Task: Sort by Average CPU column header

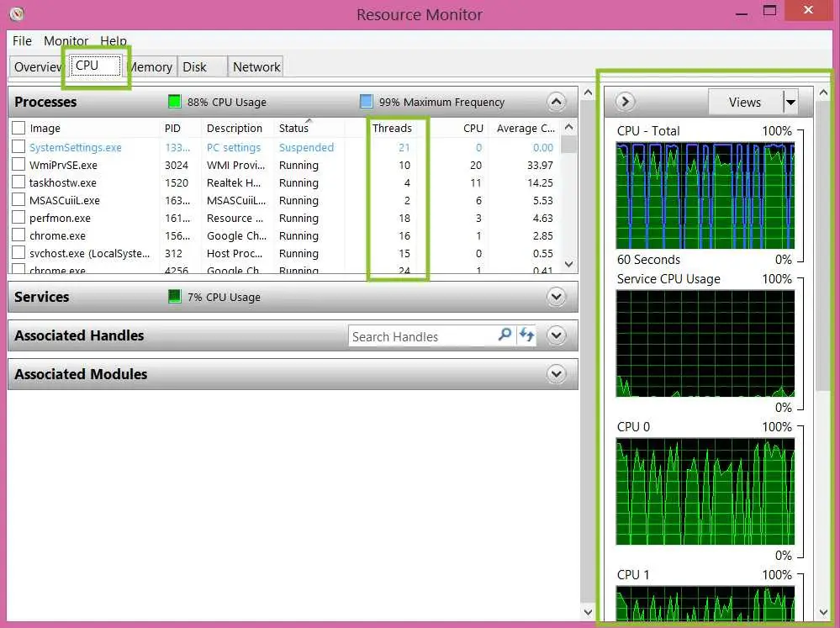Action: click(x=526, y=128)
